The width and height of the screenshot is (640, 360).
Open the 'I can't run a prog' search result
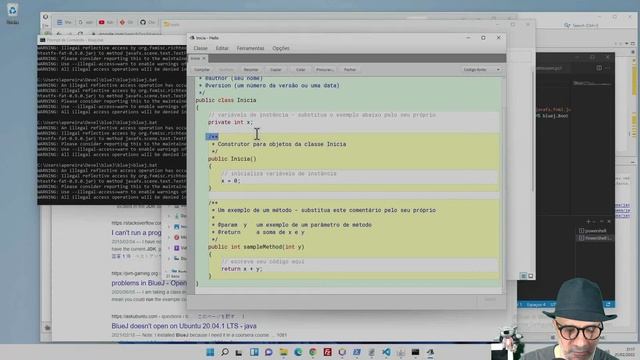(x=136, y=233)
